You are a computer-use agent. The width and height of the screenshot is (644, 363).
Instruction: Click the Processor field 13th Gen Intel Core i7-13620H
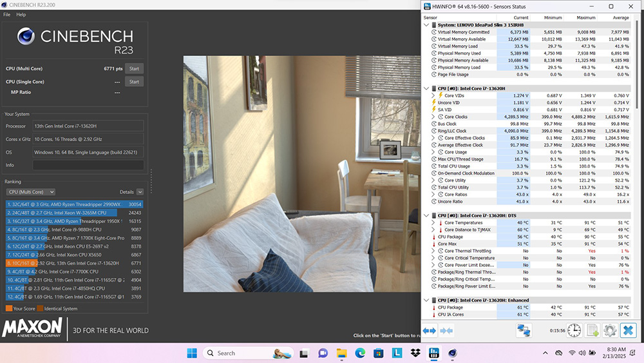(88, 126)
